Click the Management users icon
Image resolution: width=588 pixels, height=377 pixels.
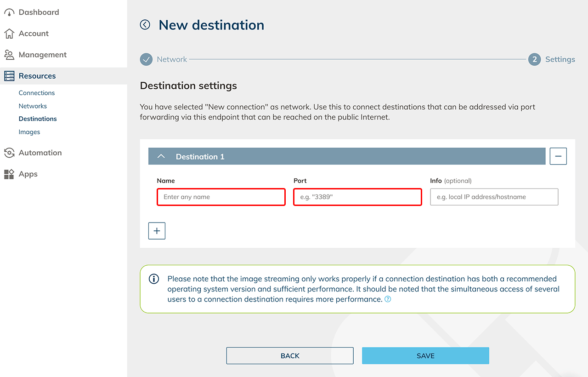9,55
